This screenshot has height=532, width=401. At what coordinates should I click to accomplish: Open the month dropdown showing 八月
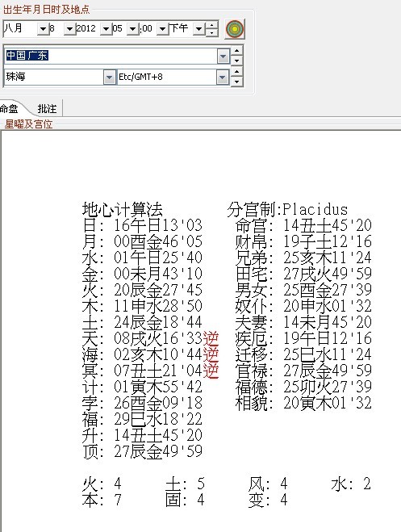click(x=43, y=29)
